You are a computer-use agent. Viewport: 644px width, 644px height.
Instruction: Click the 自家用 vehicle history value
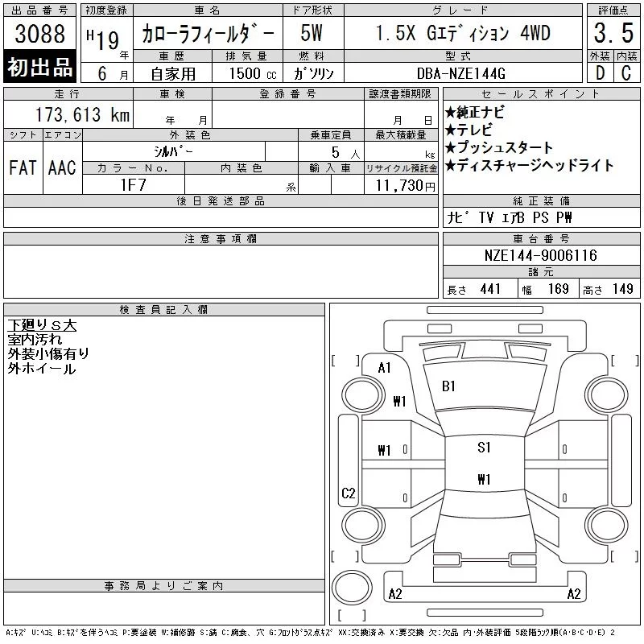pyautogui.click(x=173, y=74)
